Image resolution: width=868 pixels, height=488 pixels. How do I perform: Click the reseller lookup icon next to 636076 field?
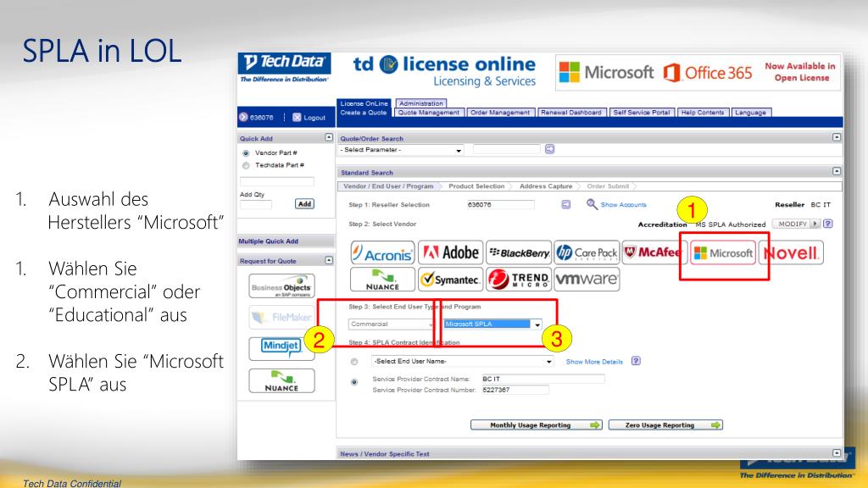(x=565, y=205)
